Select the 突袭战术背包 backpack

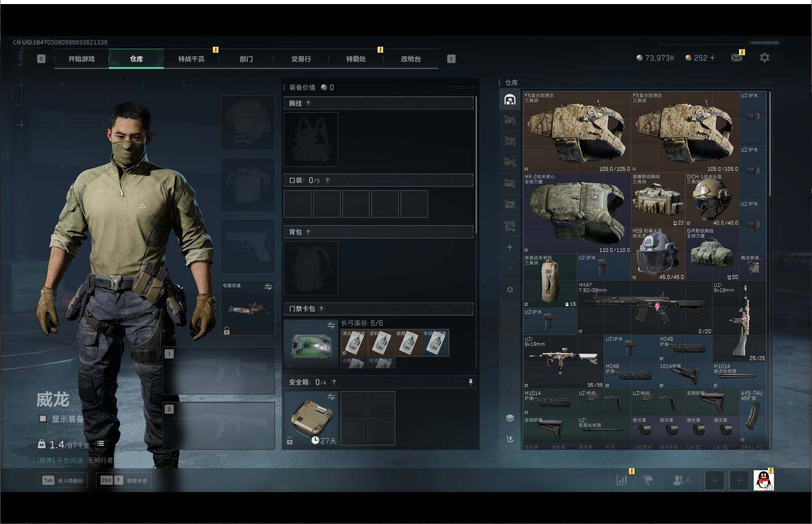pos(550,281)
